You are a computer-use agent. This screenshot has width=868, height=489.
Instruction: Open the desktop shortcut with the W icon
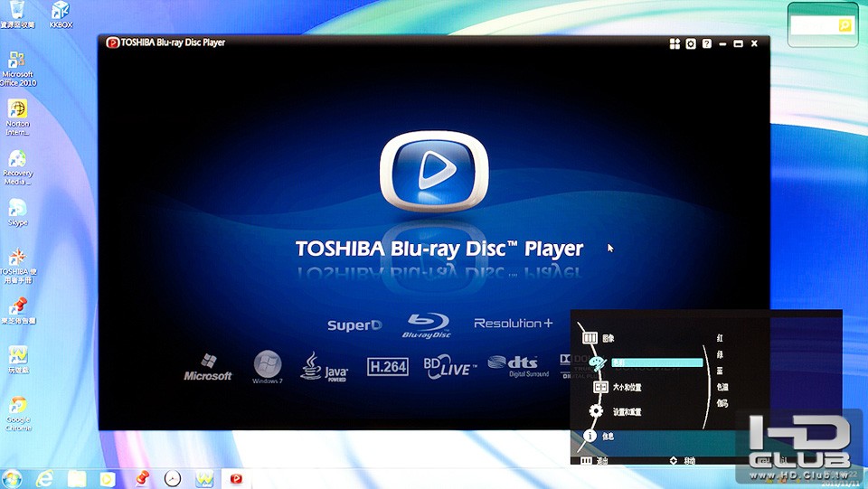click(17, 360)
